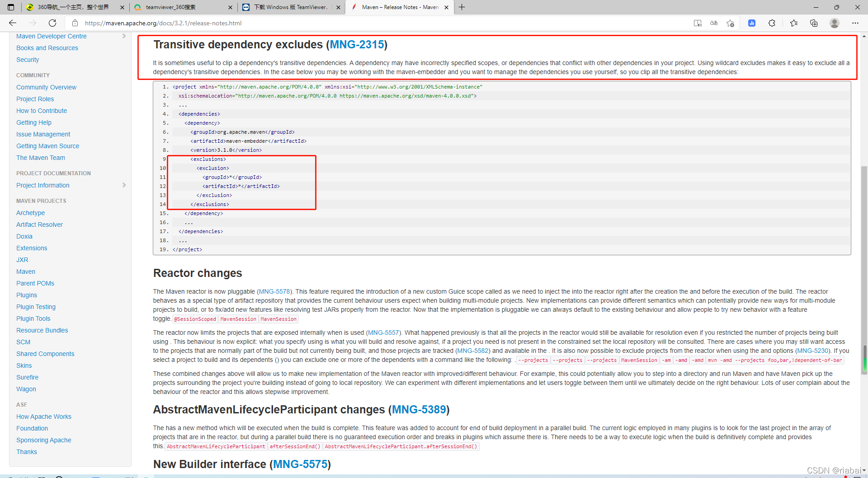Switch to the 360导航 tab
Screen dimensions: 868x478
tap(75, 7)
